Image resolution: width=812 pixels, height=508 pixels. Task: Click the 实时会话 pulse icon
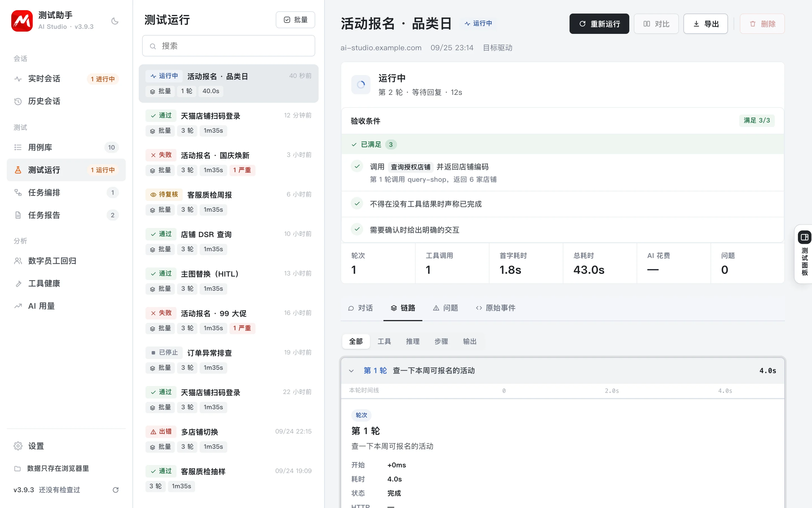(x=18, y=79)
